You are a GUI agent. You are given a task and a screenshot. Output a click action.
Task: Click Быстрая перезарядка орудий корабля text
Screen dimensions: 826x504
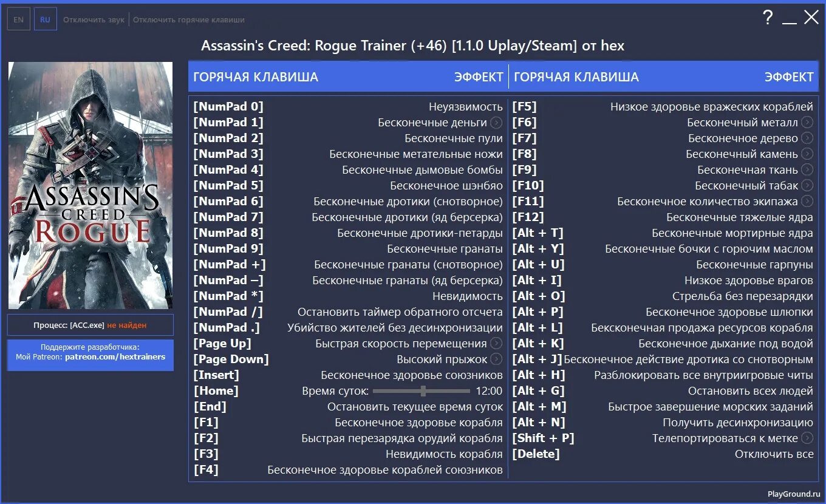[x=402, y=438]
